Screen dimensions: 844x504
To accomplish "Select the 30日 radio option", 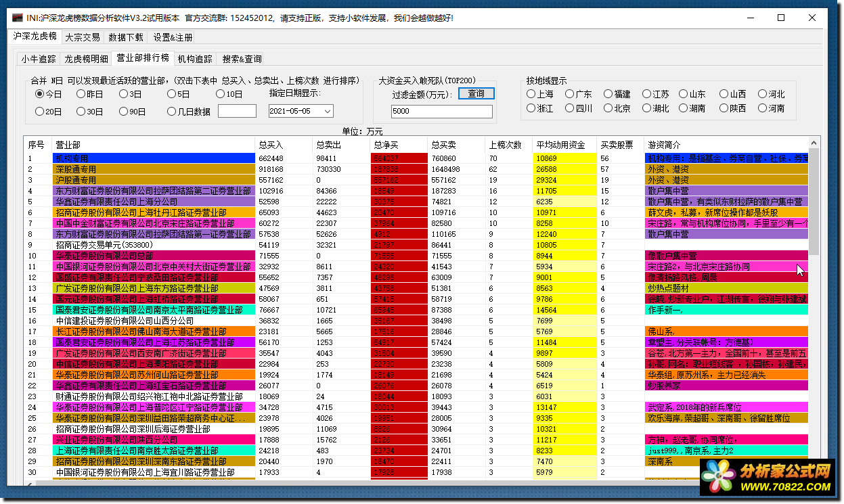I will tap(89, 111).
